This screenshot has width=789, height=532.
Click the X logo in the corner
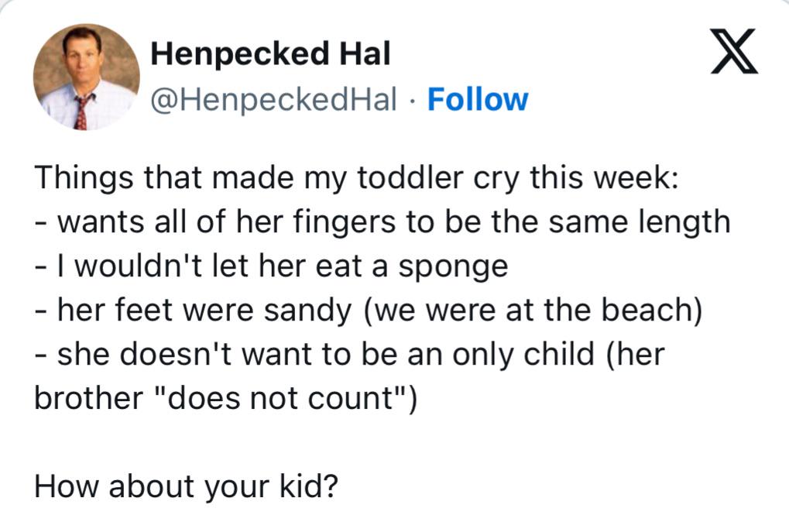tap(733, 53)
